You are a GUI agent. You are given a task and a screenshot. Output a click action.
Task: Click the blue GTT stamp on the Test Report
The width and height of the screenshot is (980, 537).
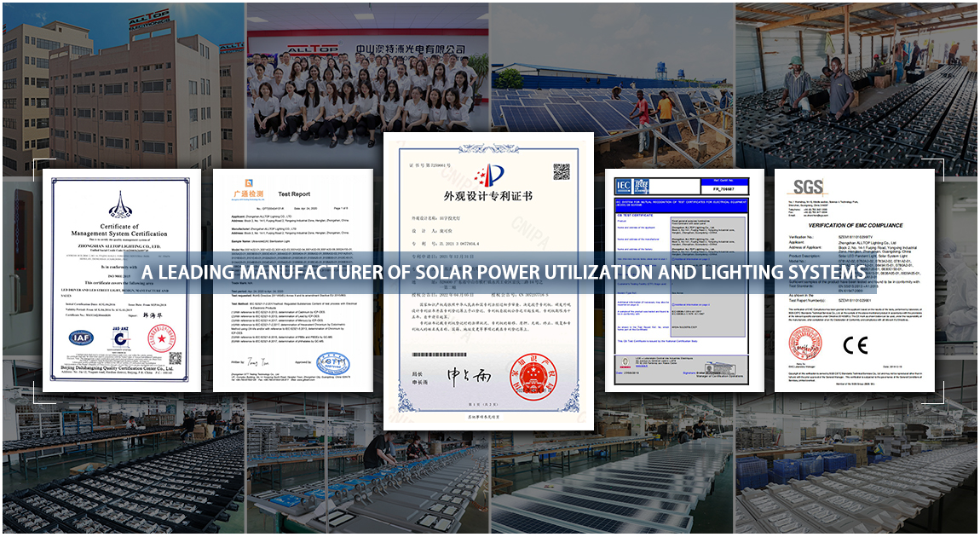(x=332, y=363)
